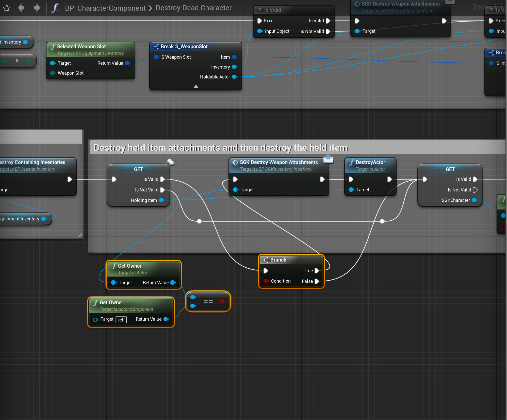Click the self Target field on Get Owner
The image size is (507, 420).
[x=121, y=320]
